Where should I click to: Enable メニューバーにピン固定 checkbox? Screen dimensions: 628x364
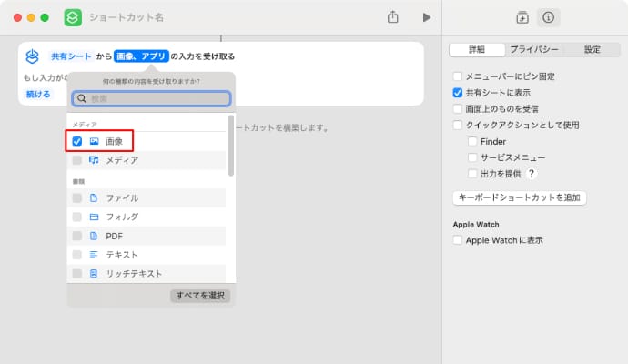point(458,76)
